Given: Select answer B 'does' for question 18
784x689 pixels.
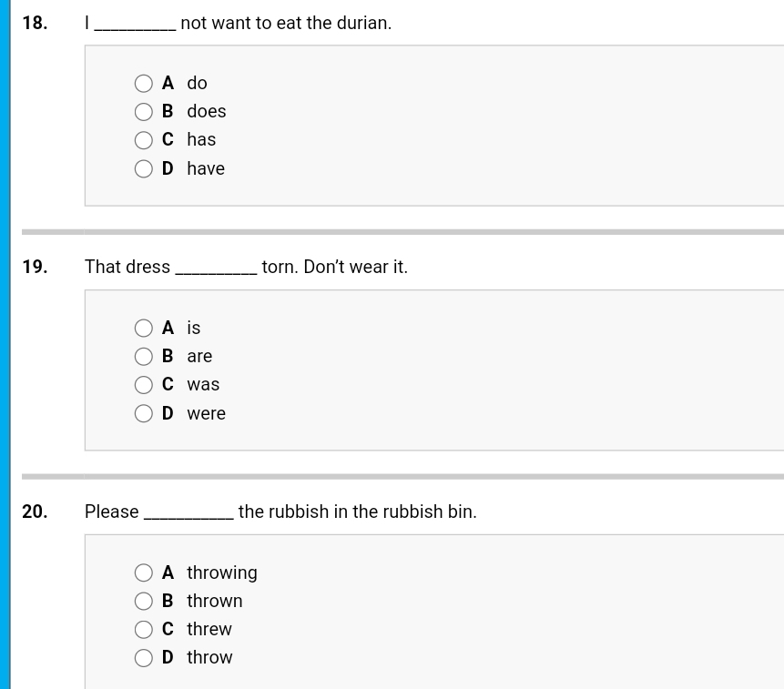Looking at the screenshot, I should point(143,111).
